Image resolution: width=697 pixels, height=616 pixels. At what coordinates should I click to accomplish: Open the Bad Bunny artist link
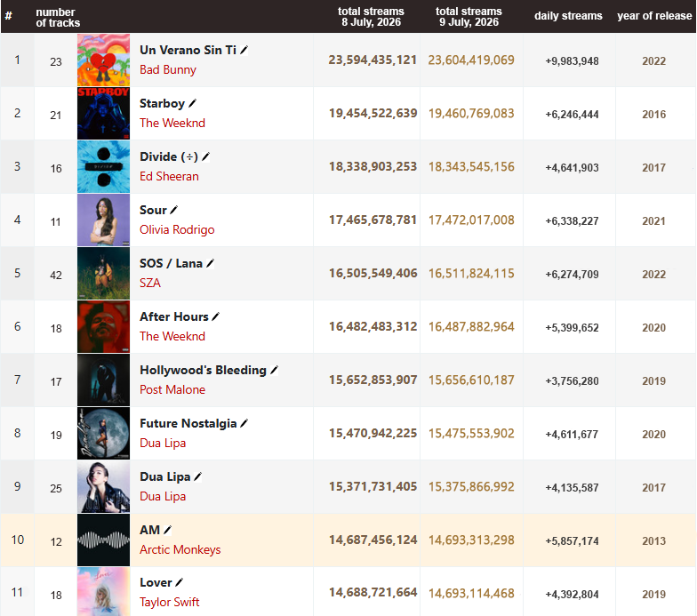click(x=167, y=69)
